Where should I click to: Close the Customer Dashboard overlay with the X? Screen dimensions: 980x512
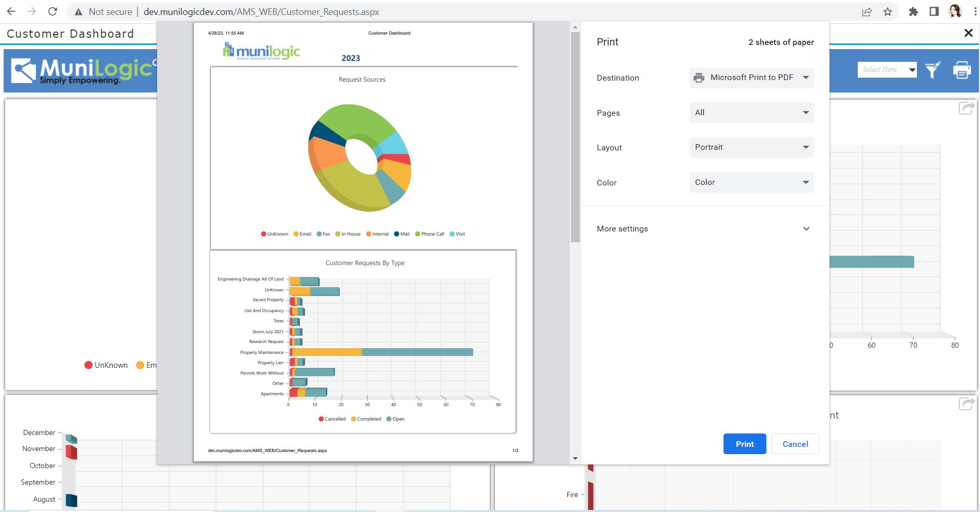pyautogui.click(x=968, y=33)
